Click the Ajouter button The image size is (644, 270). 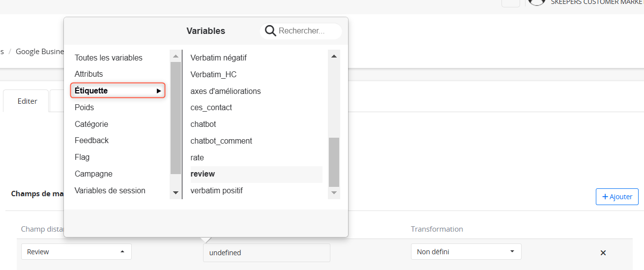coord(617,197)
